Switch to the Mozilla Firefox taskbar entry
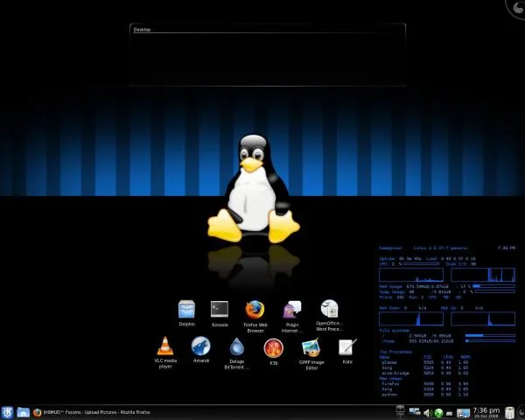The image size is (525, 420). coord(92,412)
